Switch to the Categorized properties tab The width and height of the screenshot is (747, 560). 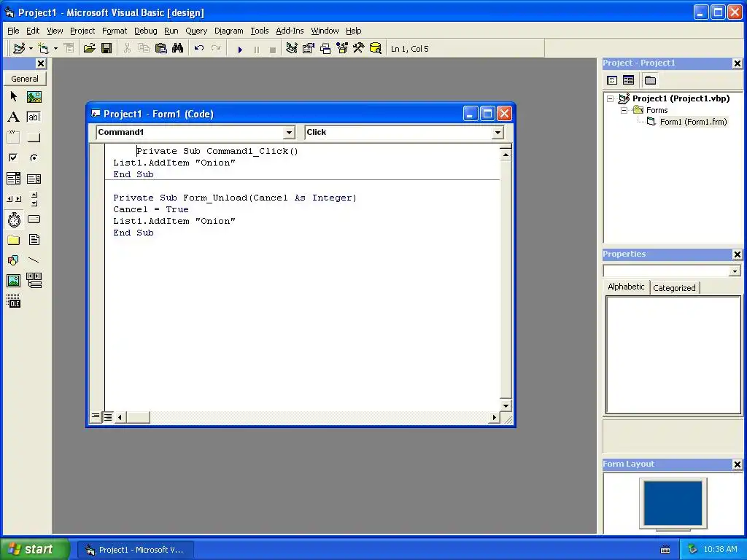[674, 287]
